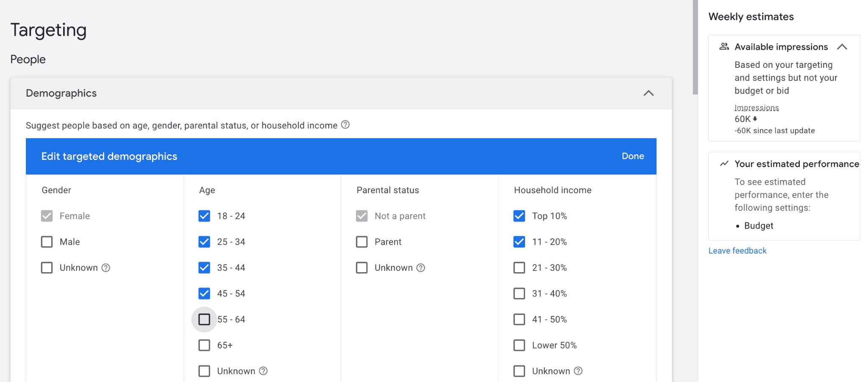The width and height of the screenshot is (868, 382).
Task: Select the Lower 50% income checkbox
Action: click(519, 345)
